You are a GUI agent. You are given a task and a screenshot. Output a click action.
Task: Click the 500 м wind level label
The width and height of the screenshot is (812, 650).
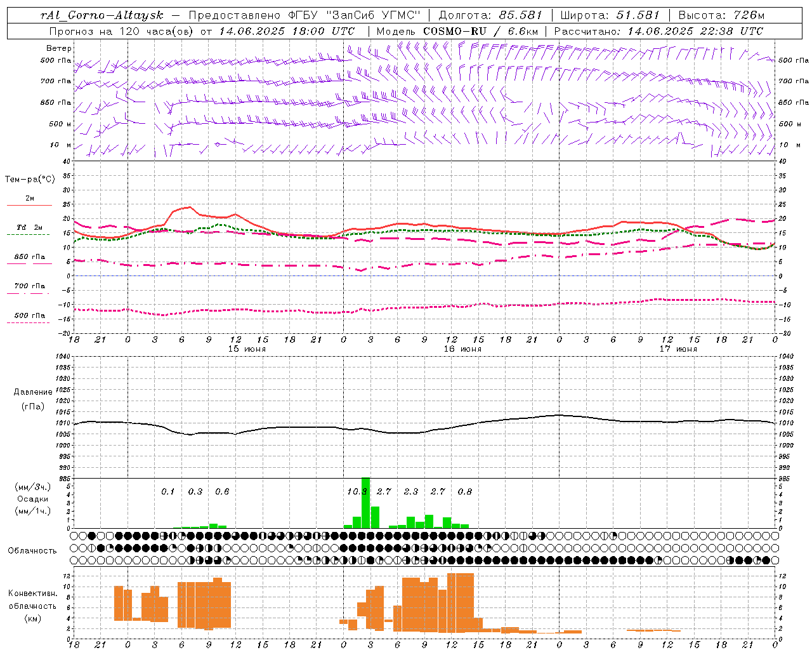point(61,124)
